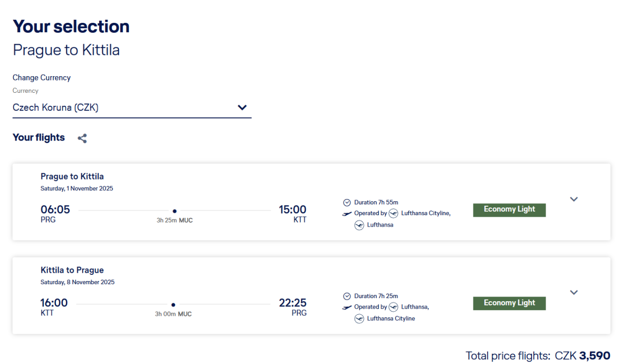Click the 06:05 PRG departure time
The height and width of the screenshot is (364, 623).
[55, 210]
